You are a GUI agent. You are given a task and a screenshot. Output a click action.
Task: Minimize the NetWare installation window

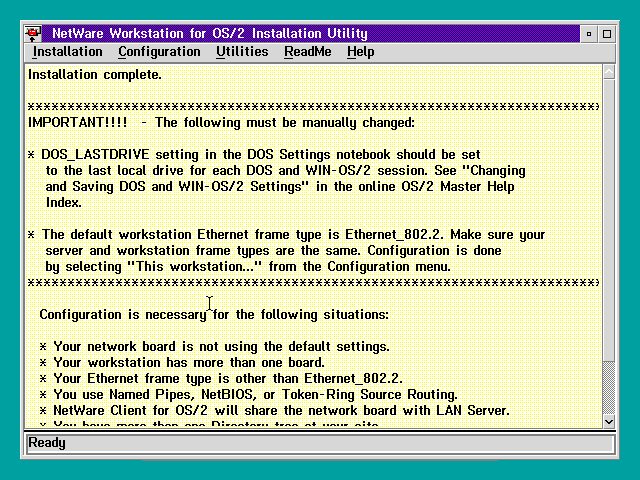tap(589, 34)
